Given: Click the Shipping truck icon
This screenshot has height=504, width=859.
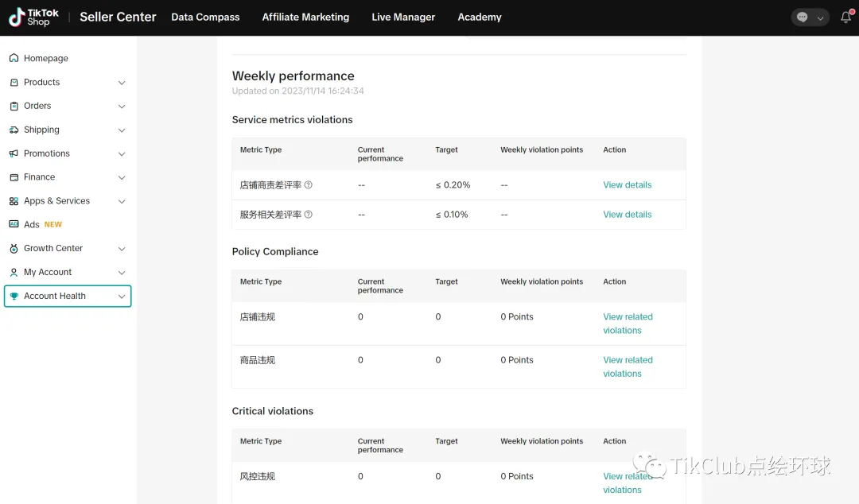Looking at the screenshot, I should 14,130.
